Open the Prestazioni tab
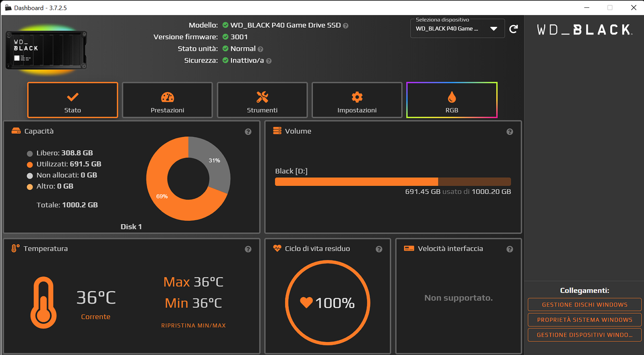644x355 pixels. click(167, 100)
